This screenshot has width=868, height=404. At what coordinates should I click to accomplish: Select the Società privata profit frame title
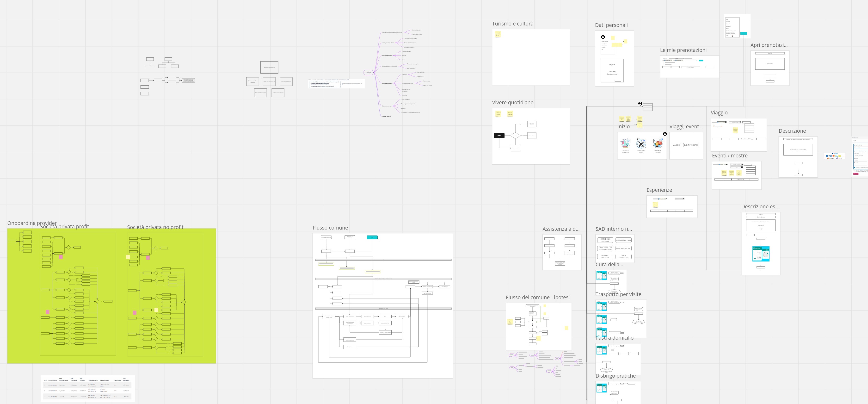tap(64, 226)
